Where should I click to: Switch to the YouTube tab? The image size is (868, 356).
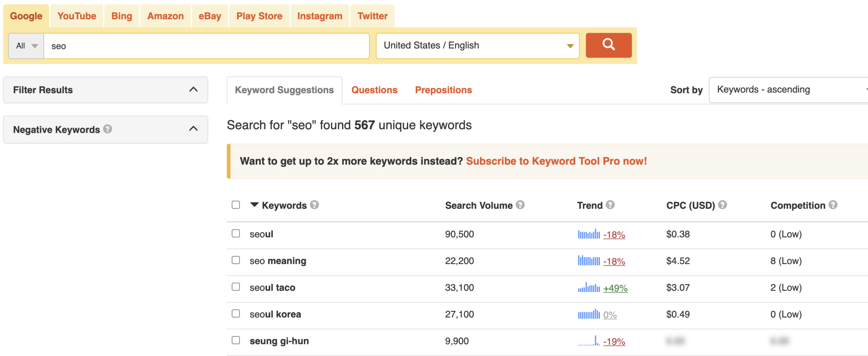coord(77,16)
